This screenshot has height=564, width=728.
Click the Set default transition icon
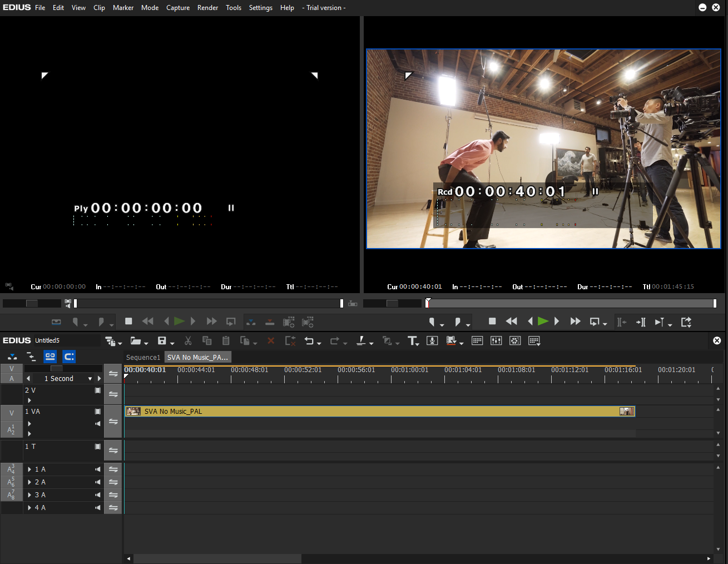point(387,340)
